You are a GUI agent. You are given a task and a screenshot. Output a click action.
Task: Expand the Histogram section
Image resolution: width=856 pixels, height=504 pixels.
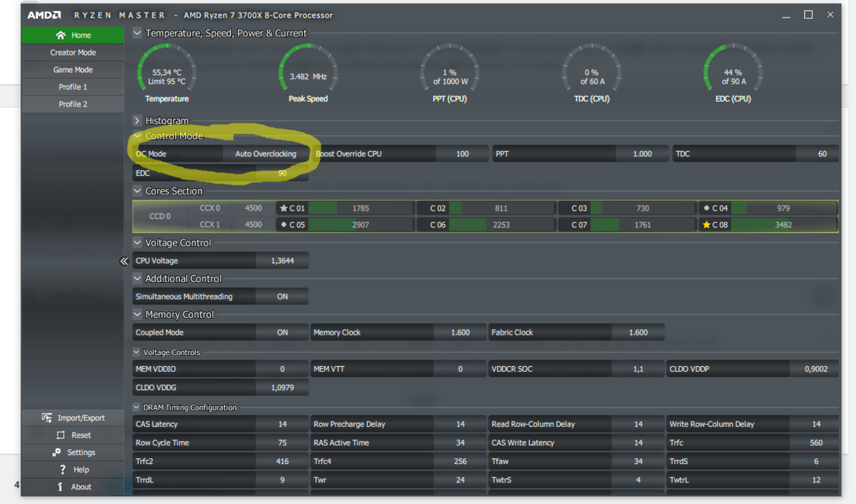tap(137, 120)
